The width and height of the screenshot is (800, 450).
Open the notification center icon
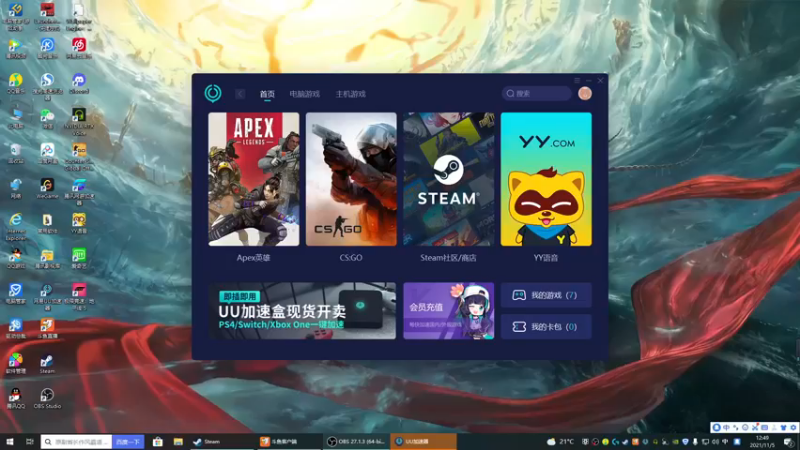(788, 442)
